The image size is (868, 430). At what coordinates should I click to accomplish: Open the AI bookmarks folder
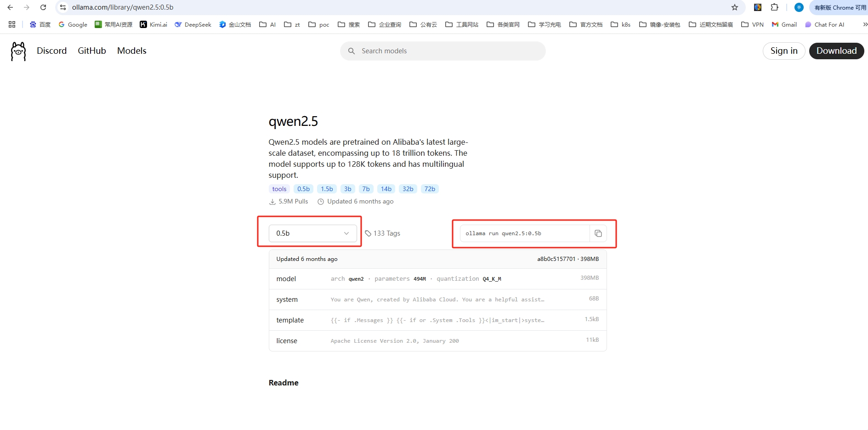pos(267,24)
